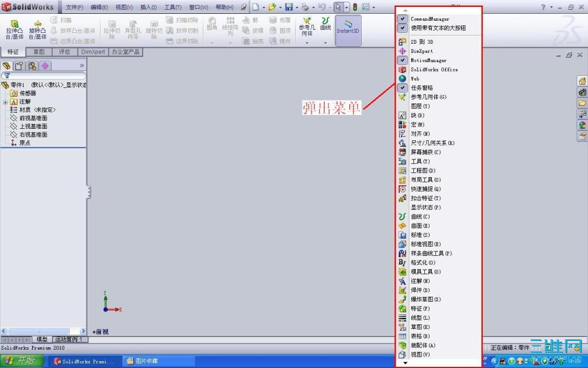Toggle 使用带有文本的大按钮 checkmark

(403, 28)
